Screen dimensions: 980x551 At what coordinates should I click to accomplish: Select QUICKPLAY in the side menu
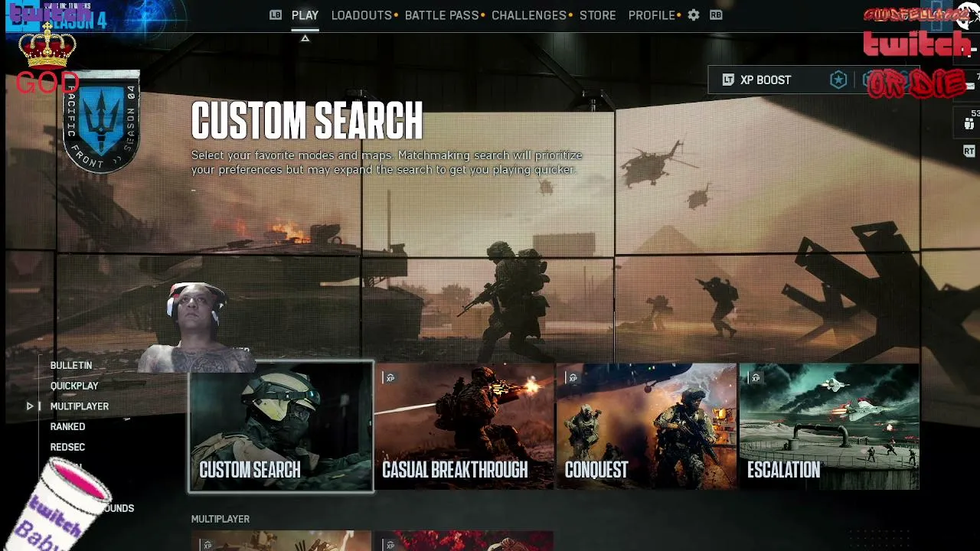[74, 386]
